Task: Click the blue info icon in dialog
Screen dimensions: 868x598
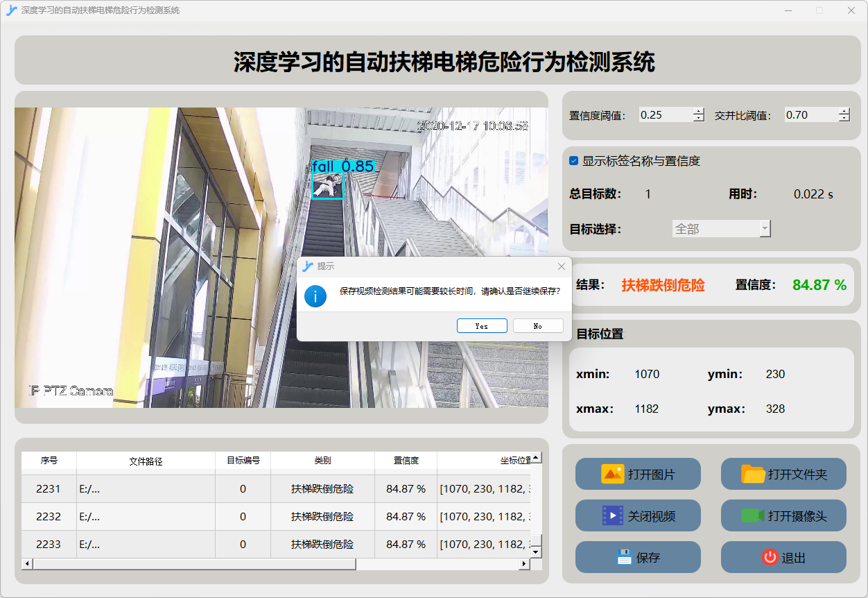Action: coord(315,296)
